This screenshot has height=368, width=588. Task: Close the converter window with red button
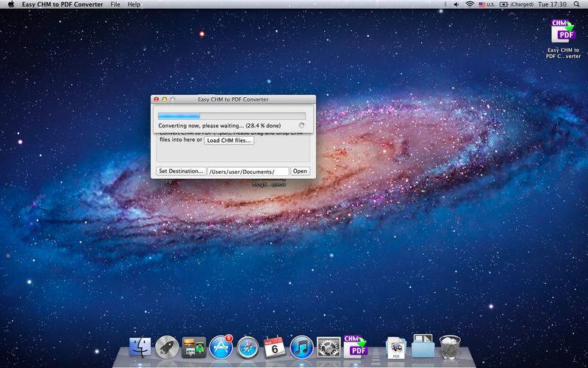tap(157, 99)
